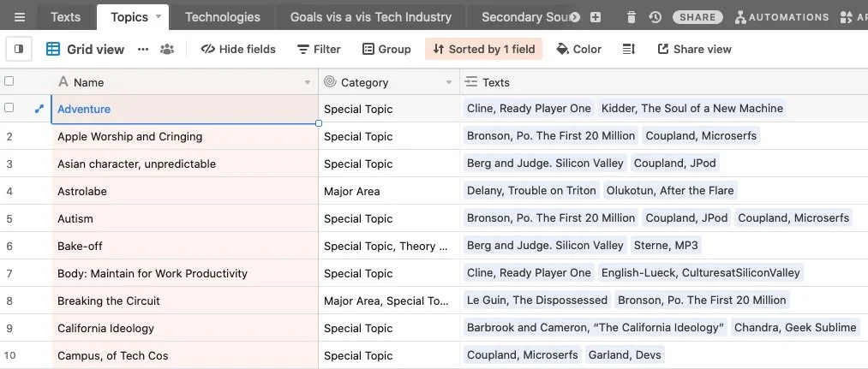868x369 pixels.
Task: Click row number 4 for Astrolabe
Action: pos(9,192)
